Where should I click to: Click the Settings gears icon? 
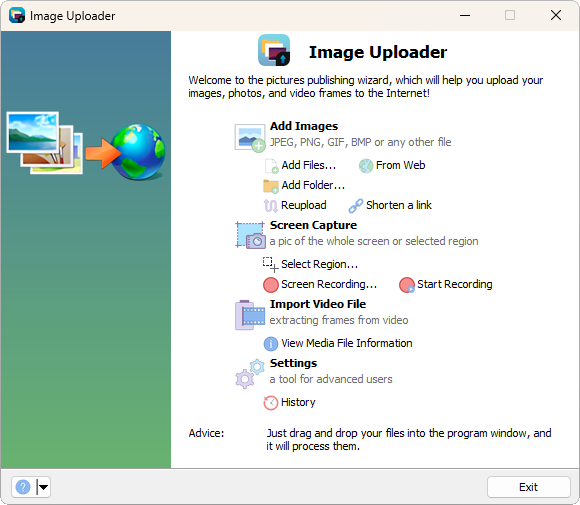[x=250, y=374]
